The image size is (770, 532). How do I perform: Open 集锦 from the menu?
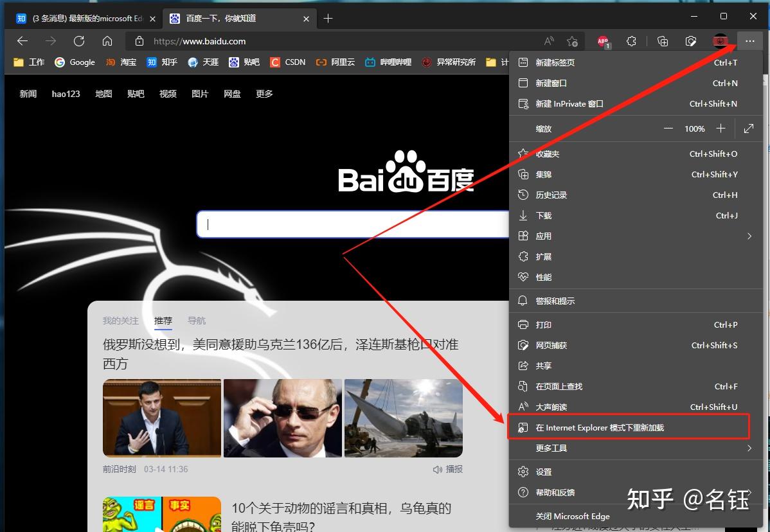pyautogui.click(x=636, y=174)
